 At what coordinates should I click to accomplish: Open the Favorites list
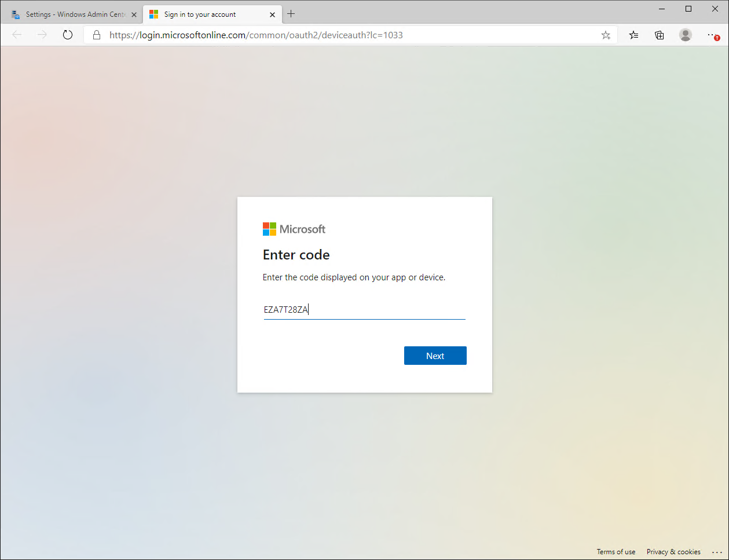click(x=634, y=35)
